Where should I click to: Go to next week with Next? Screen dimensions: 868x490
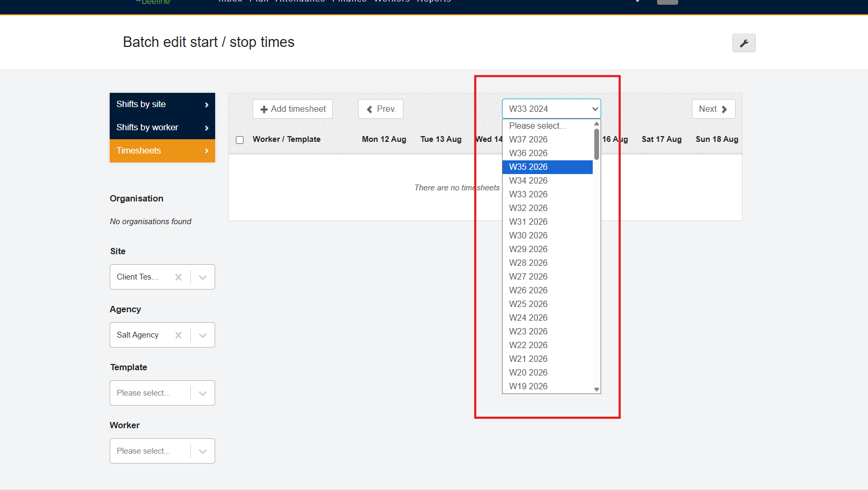coord(713,109)
